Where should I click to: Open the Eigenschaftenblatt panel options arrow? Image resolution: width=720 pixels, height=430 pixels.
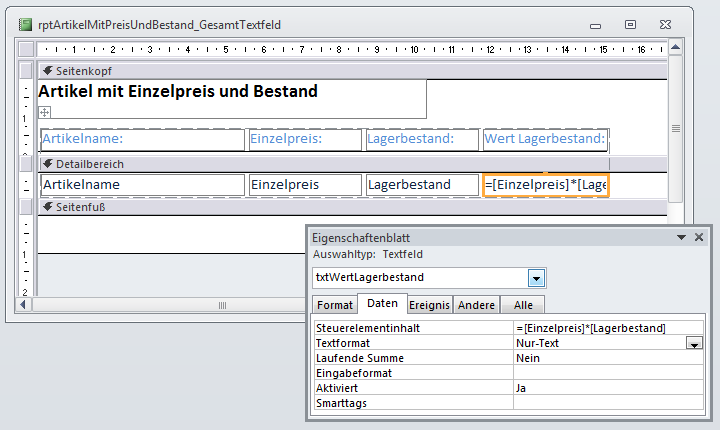pos(682,238)
